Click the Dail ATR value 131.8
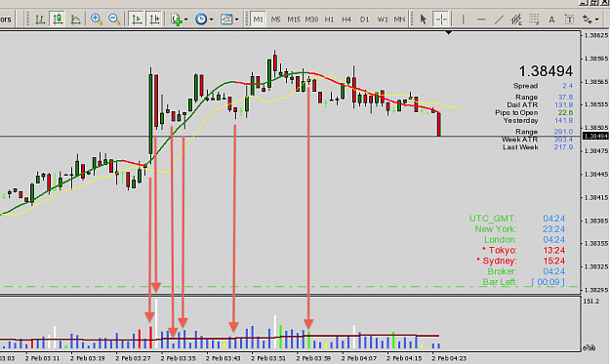Screen dimensions: 610x364 tap(563, 104)
